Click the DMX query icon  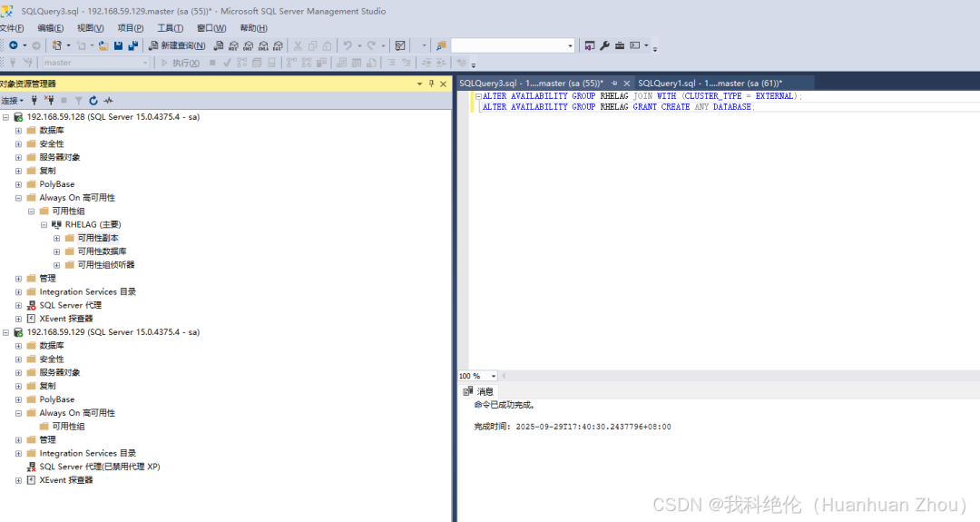248,45
